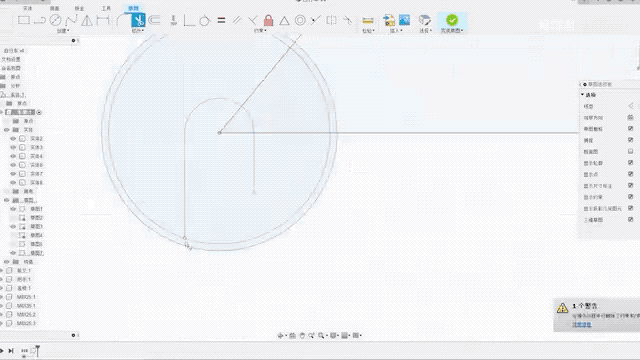Click the red lock fix constraint
640x360 pixels.
[268, 20]
